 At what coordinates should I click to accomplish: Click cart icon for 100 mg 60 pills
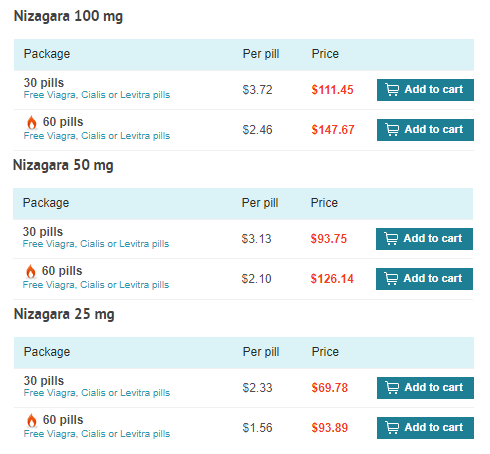pos(392,130)
